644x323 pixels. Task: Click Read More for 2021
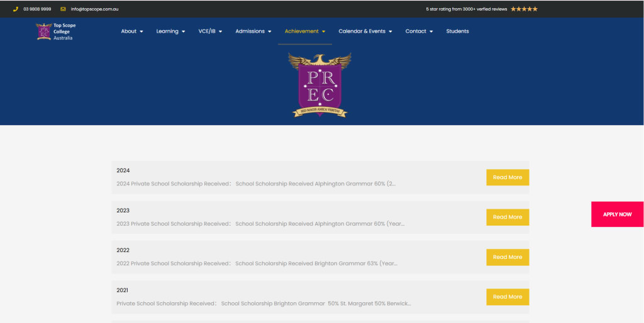(x=508, y=297)
